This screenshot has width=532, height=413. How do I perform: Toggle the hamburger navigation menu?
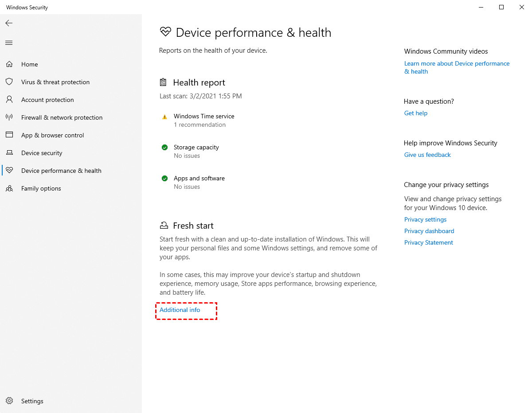(9, 43)
